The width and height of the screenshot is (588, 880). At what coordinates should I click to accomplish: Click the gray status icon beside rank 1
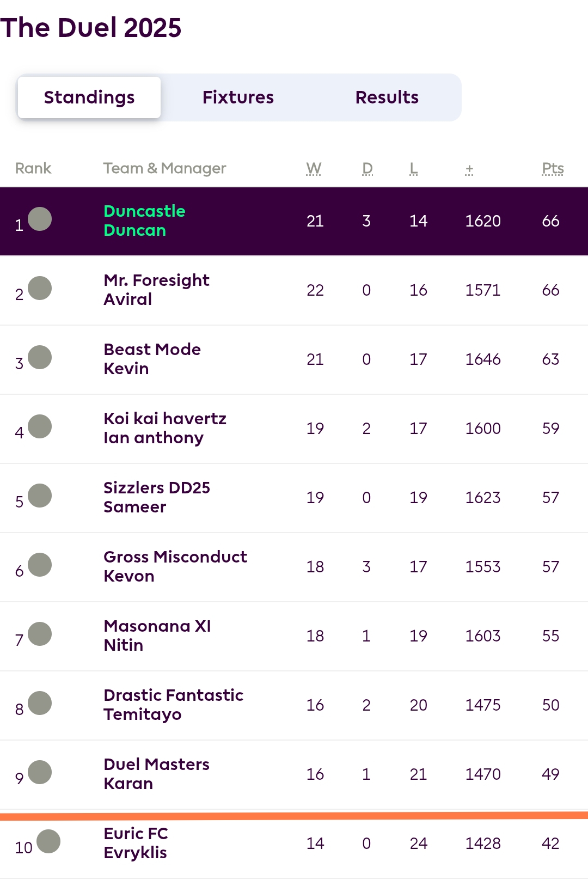click(x=40, y=219)
